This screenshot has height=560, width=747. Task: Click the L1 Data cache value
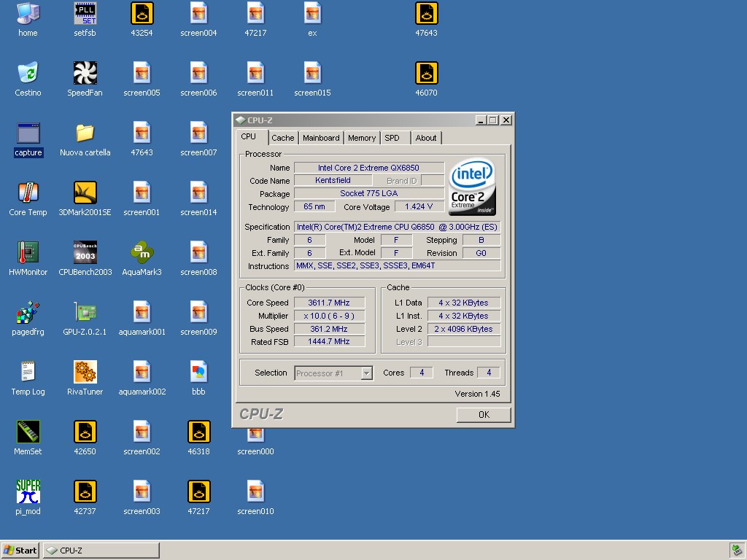pyautogui.click(x=464, y=303)
